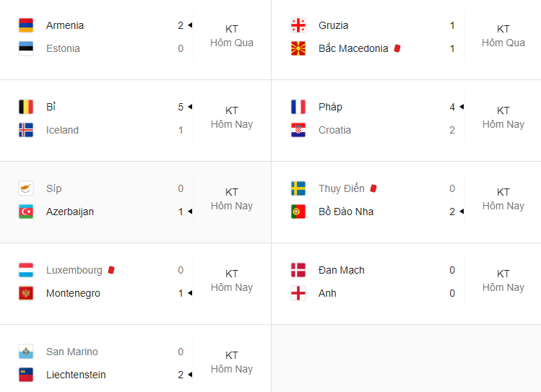Click the Bồ Đào Nha flag icon
Image resolution: width=541 pixels, height=392 pixels.
pos(298,212)
